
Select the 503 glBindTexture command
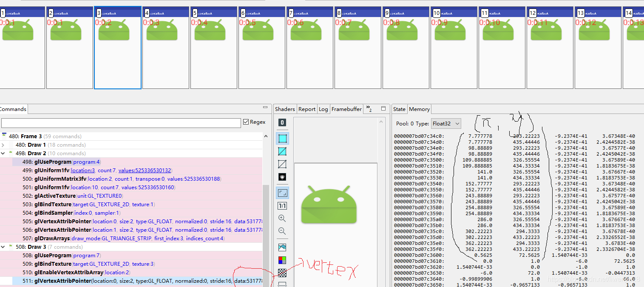[131, 205]
